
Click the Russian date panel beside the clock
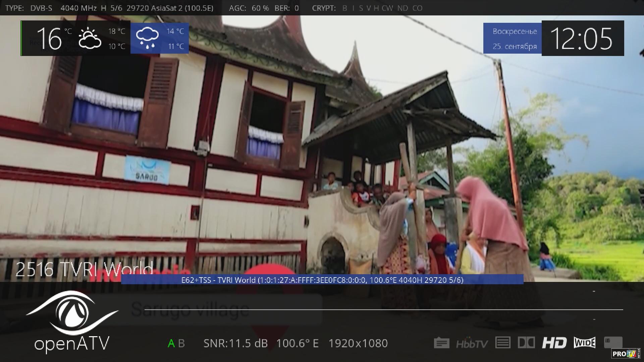[514, 39]
